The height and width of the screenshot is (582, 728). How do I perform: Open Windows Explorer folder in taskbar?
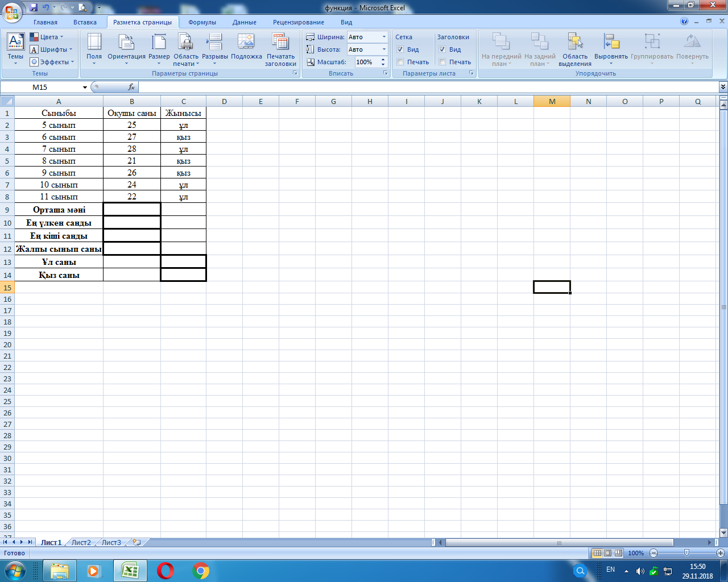60,571
